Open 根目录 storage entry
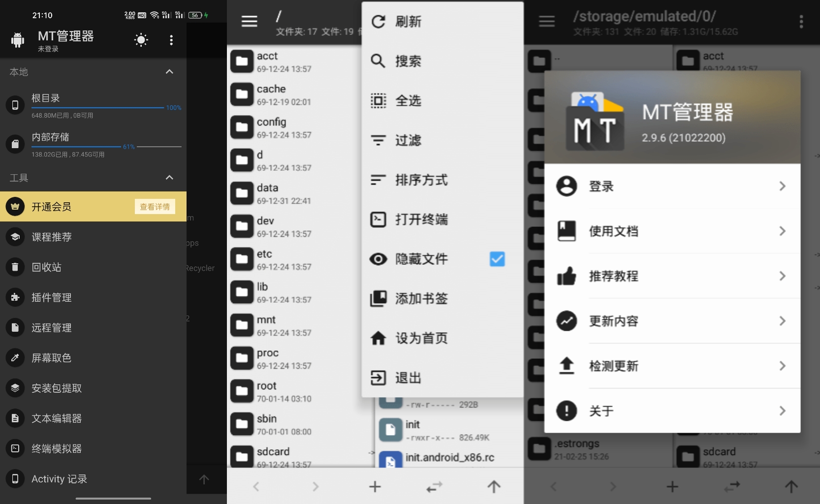820x504 pixels. tap(93, 105)
